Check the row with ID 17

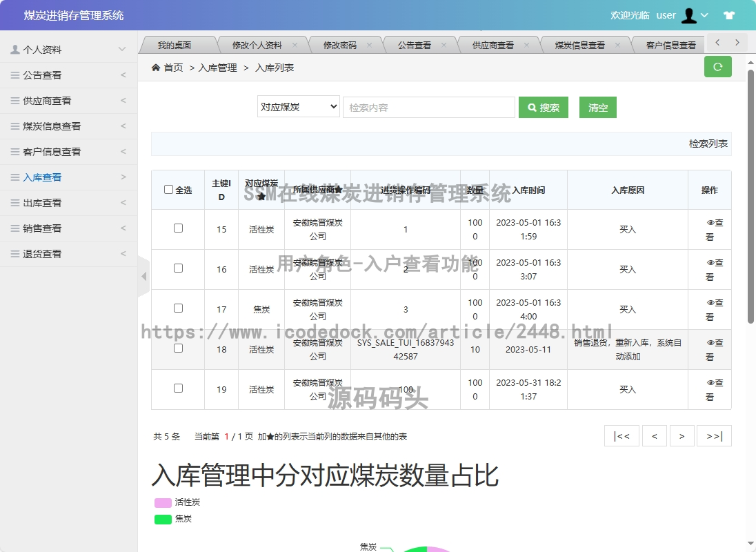[x=179, y=308]
